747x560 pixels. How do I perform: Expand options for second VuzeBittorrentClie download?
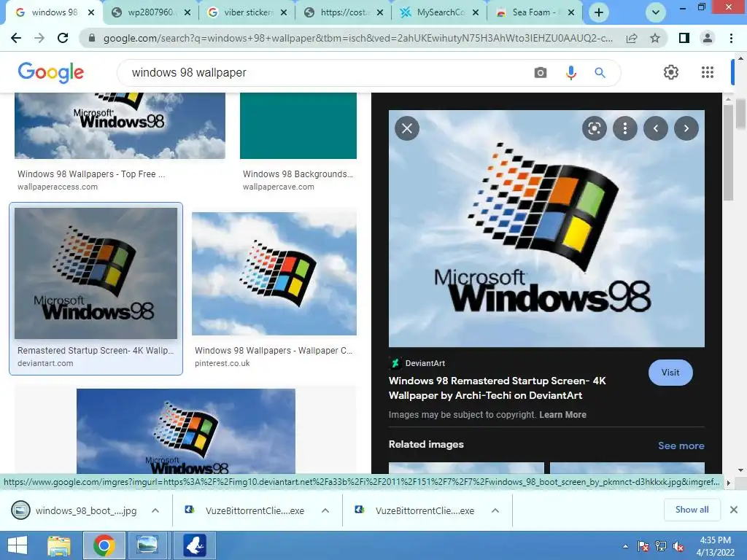[495, 510]
